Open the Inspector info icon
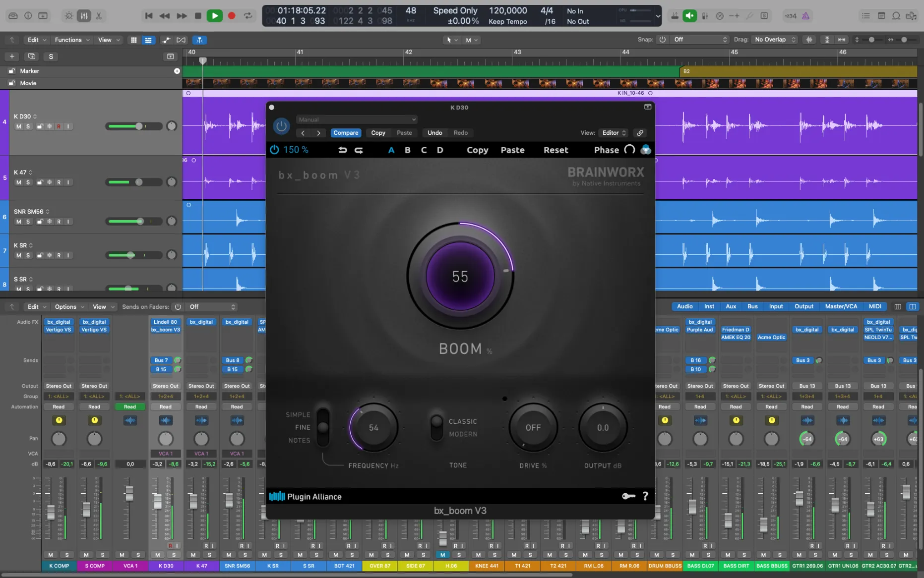924x578 pixels. pos(28,16)
